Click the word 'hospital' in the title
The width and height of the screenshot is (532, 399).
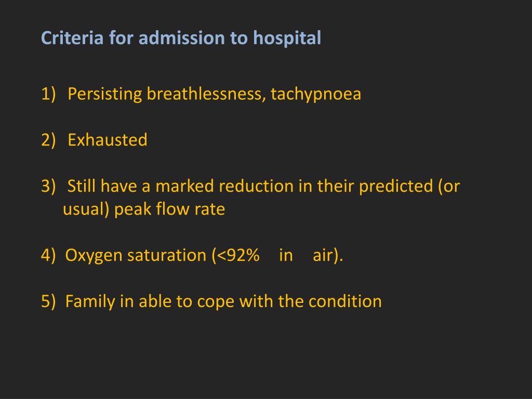(x=287, y=38)
